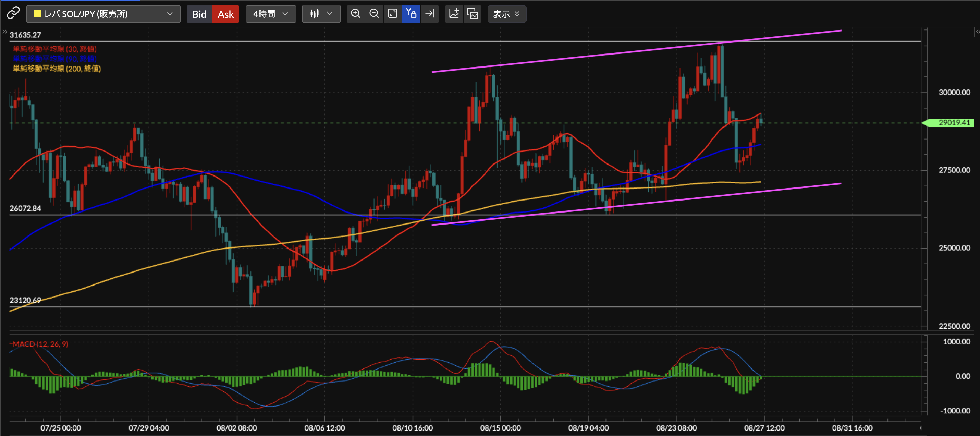Open the add indicator icon
The height and width of the screenshot is (436, 980).
coord(454,14)
